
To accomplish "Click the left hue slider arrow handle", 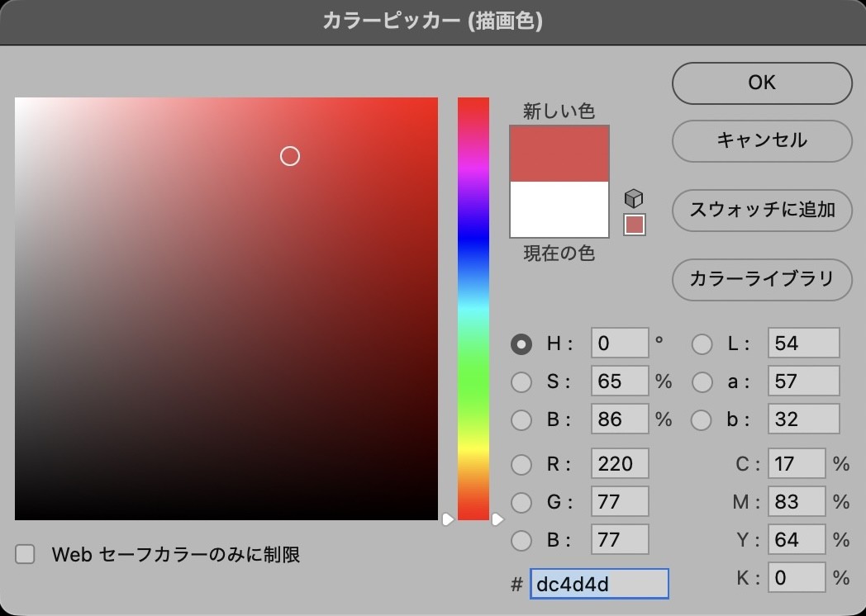I will click(448, 519).
